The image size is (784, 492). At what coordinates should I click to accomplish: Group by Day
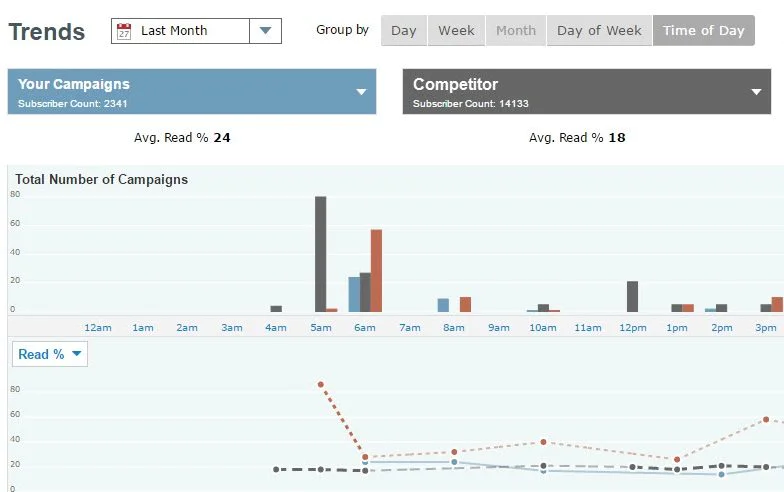[404, 30]
